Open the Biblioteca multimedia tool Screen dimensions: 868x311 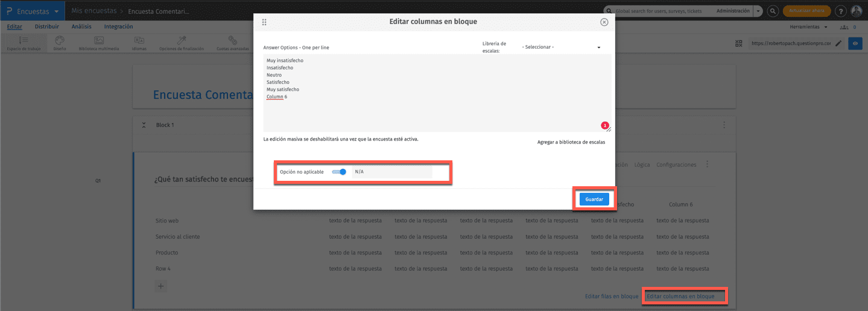click(x=99, y=43)
